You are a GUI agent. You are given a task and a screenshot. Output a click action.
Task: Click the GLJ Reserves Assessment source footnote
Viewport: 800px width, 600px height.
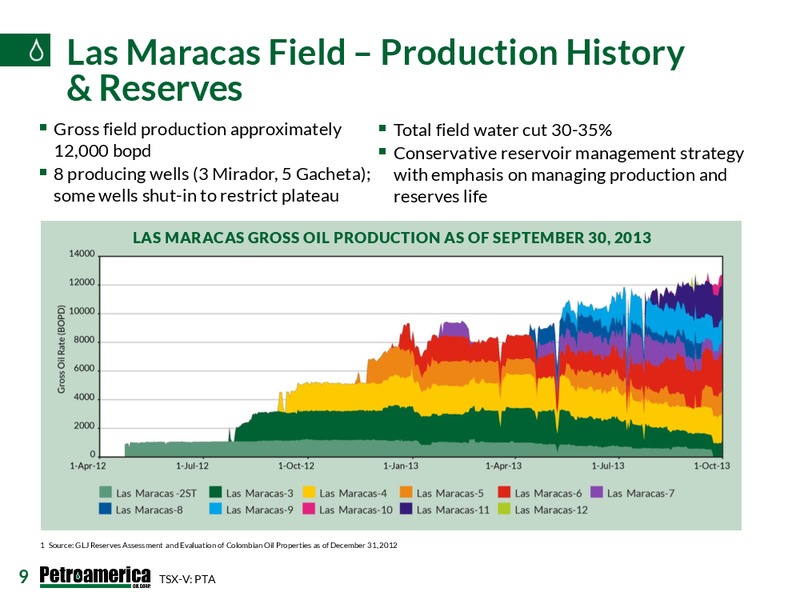218,545
